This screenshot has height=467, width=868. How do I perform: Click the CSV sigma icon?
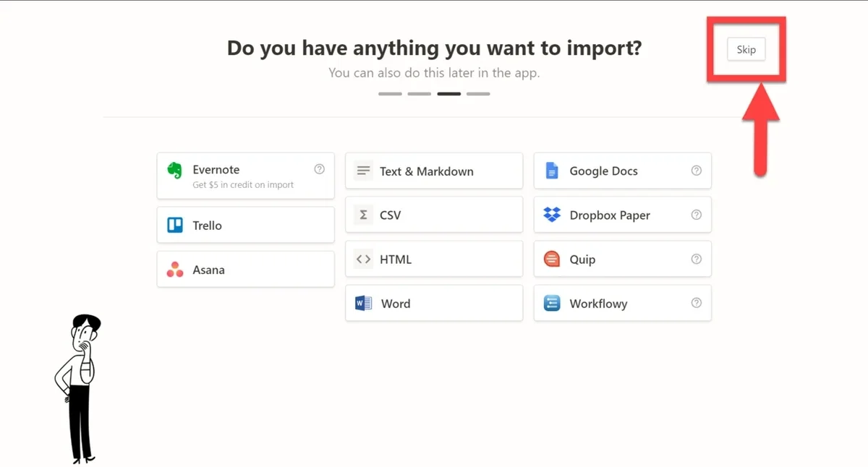(x=363, y=215)
